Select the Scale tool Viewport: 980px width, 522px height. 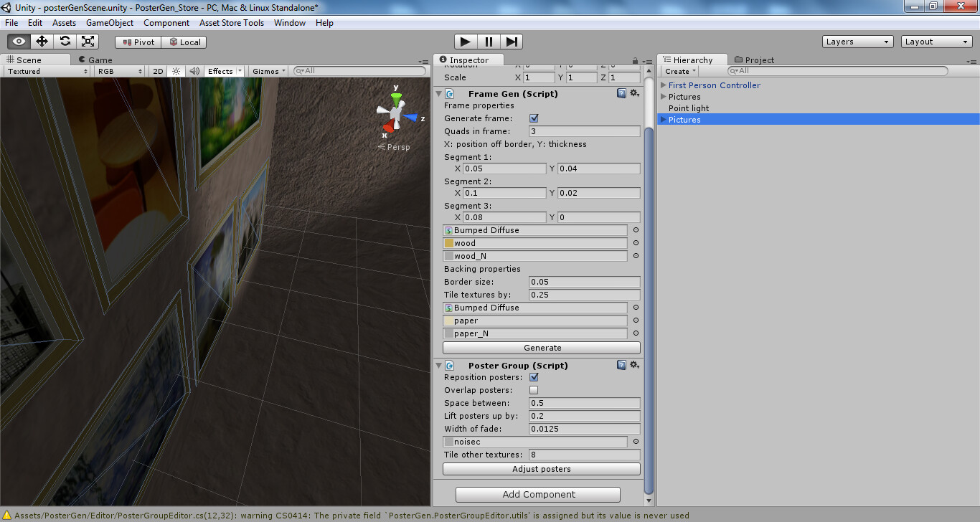(88, 41)
